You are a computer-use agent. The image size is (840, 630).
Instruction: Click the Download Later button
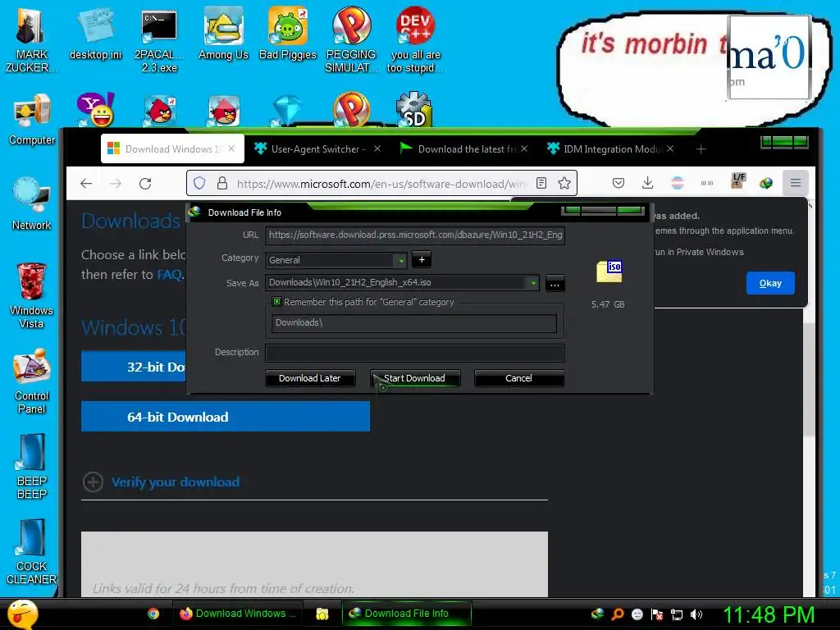(x=309, y=378)
